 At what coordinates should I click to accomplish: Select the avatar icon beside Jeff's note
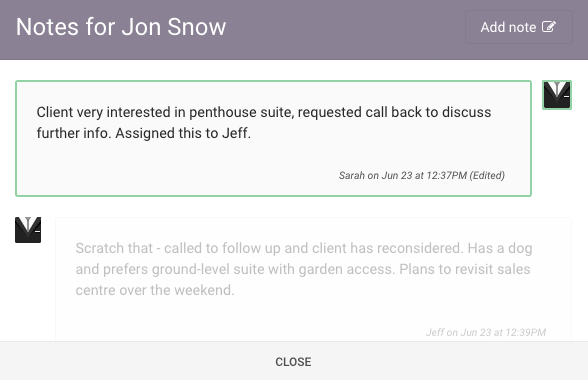(28, 230)
